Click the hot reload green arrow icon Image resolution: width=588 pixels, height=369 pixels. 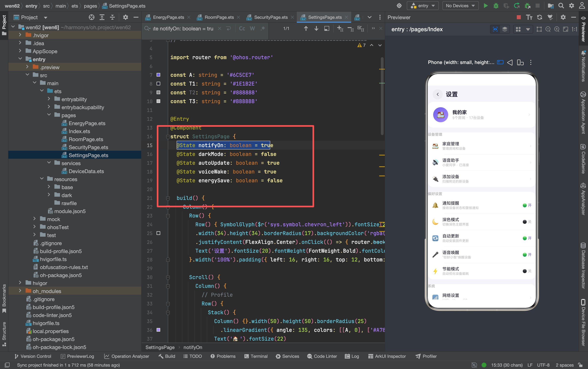pos(516,6)
